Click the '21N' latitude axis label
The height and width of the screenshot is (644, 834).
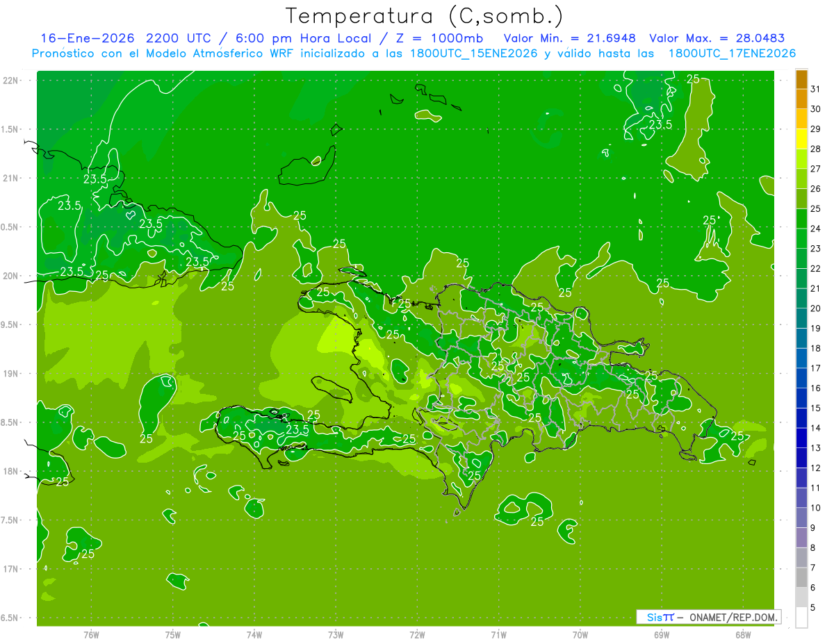[11, 178]
